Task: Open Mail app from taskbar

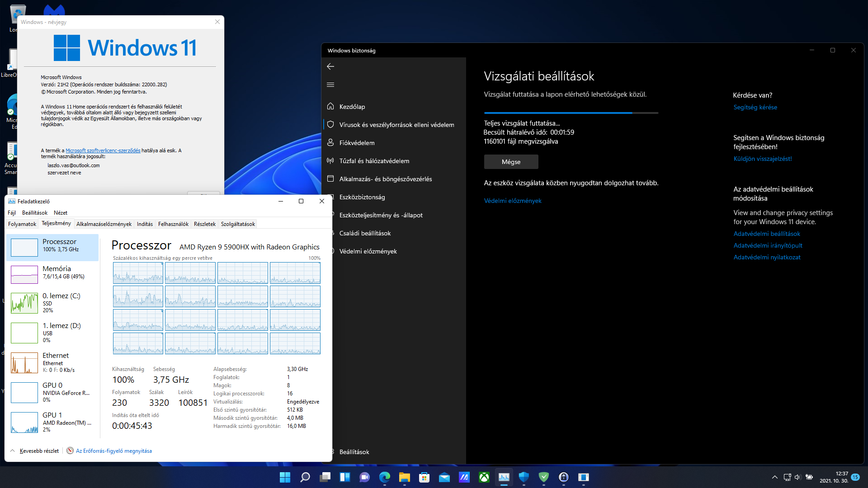Action: (444, 477)
